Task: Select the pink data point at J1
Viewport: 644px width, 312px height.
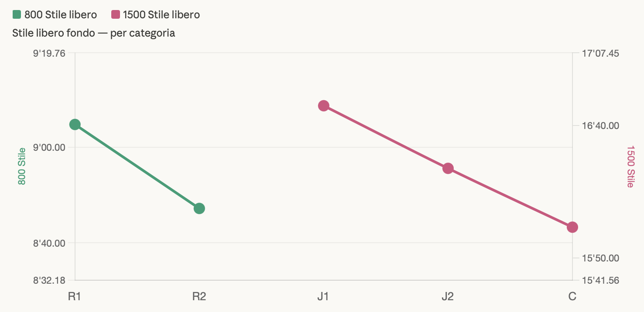Action: 323,105
